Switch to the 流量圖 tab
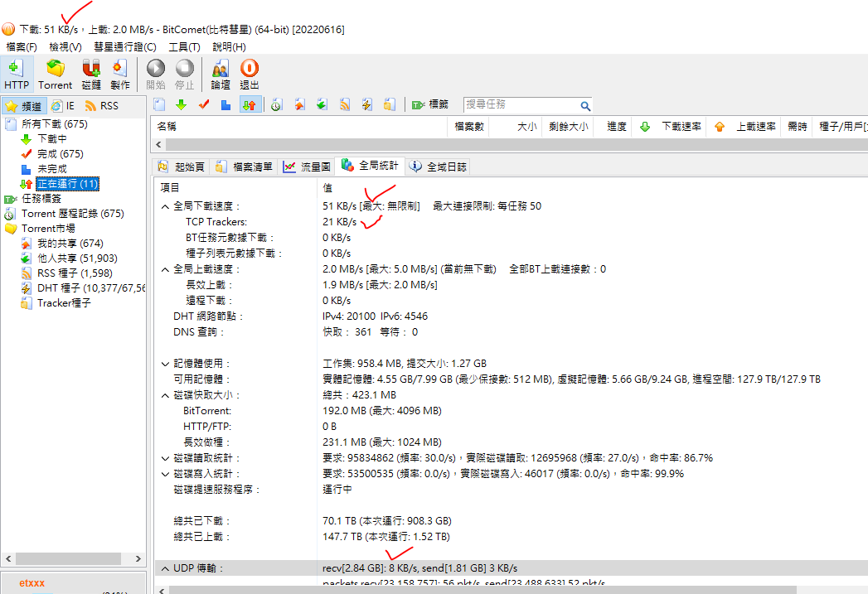 coord(308,167)
